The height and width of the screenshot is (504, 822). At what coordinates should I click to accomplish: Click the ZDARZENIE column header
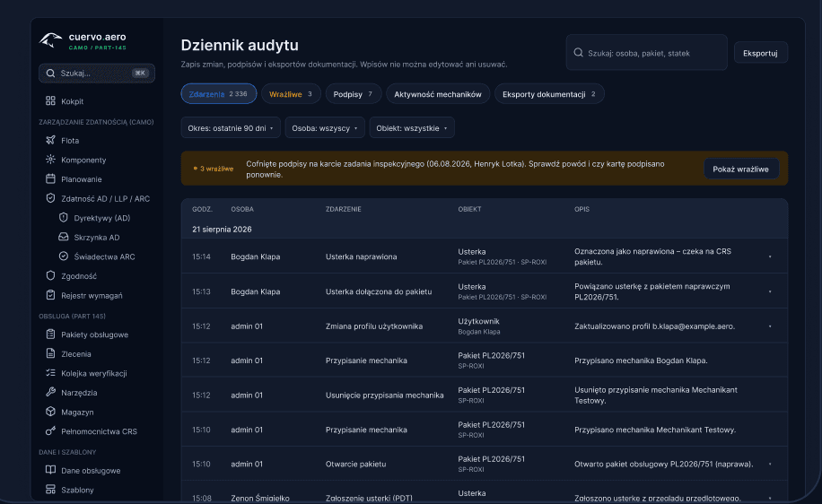344,209
